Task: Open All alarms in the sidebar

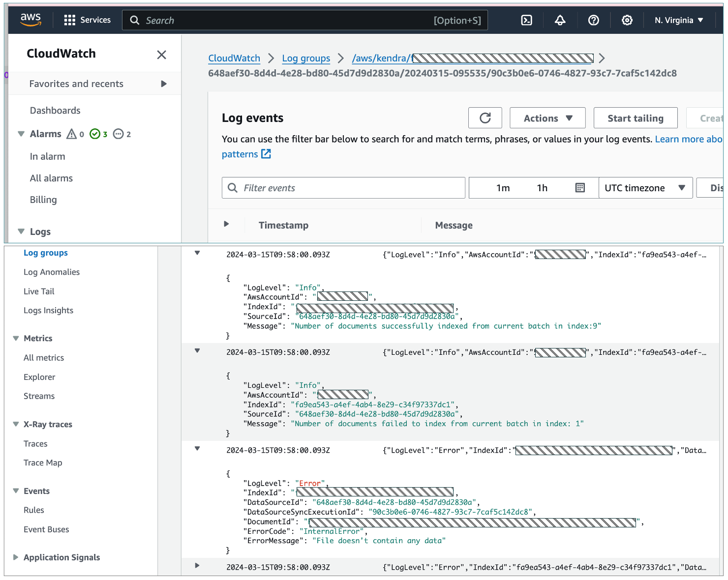Action: coord(51,178)
